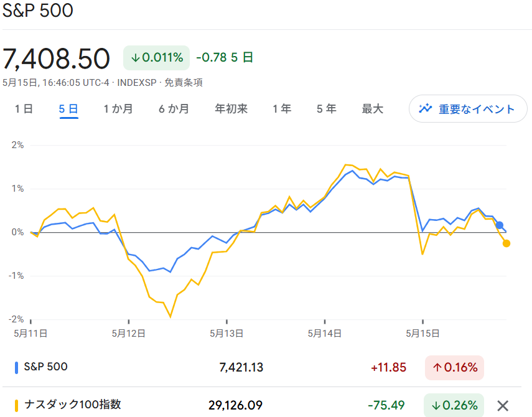Click the 5月13日 axis label
Image resolution: width=532 pixels, height=417 pixels.
coord(226,334)
